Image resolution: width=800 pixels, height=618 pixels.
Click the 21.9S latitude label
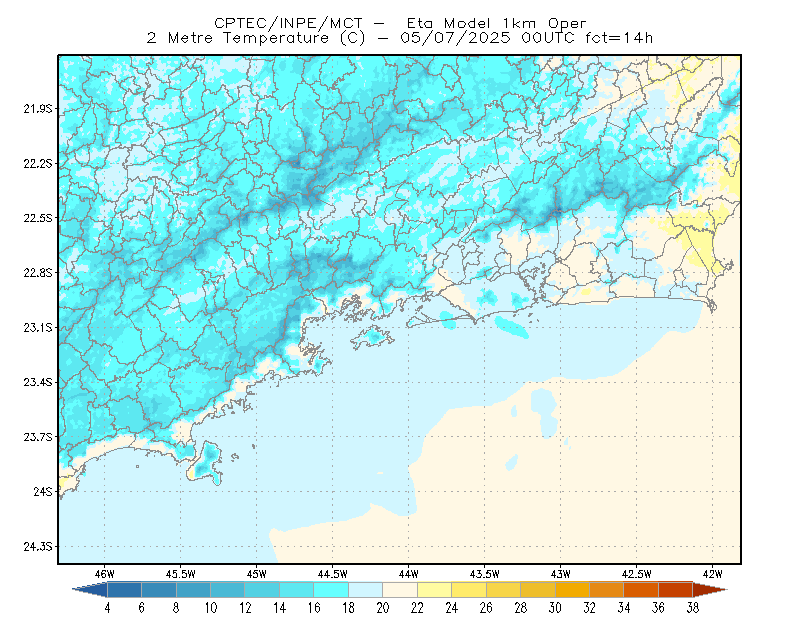38,108
